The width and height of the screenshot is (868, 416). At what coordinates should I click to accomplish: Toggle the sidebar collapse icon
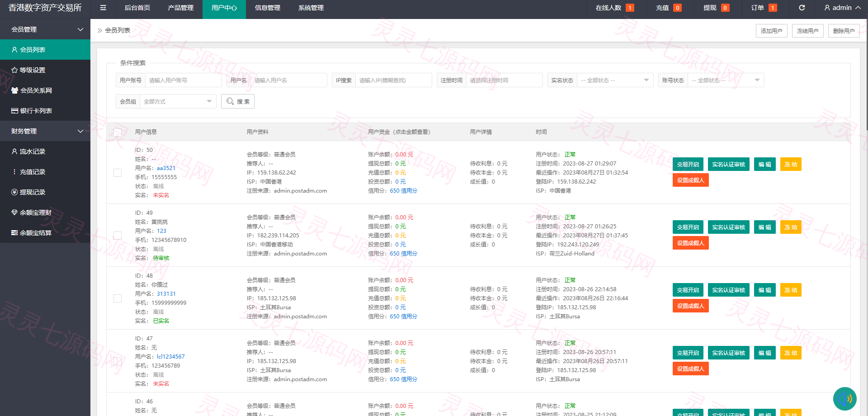pos(103,8)
